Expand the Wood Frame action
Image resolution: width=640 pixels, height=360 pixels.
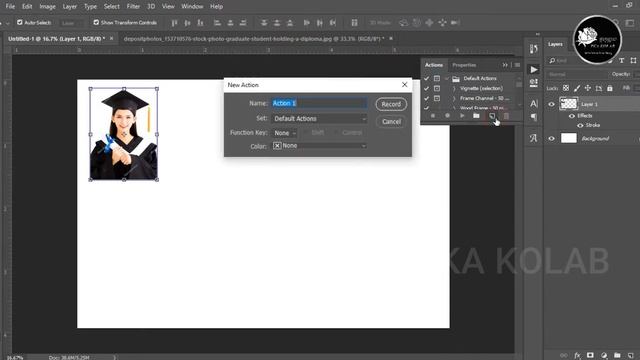coord(454,108)
